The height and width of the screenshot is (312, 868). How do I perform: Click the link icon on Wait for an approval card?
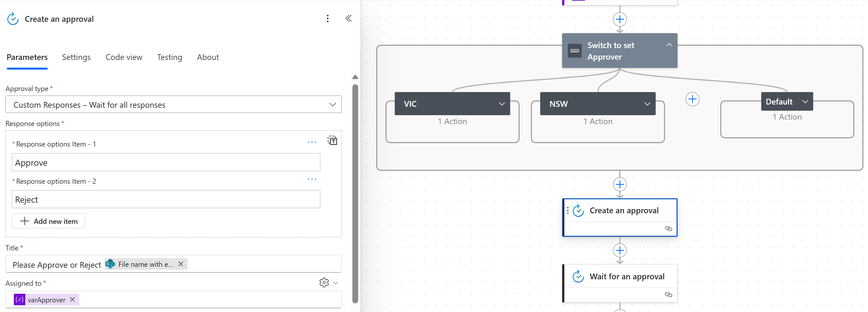tap(669, 295)
